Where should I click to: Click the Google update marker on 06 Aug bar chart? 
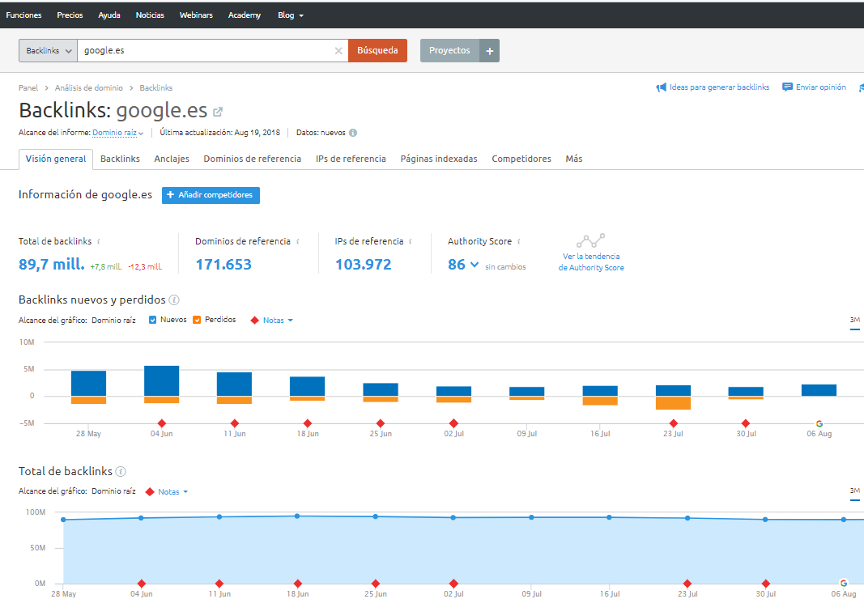(x=819, y=423)
